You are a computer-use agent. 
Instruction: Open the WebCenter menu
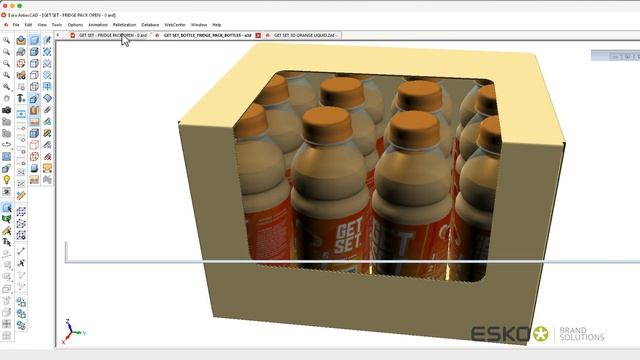point(175,25)
